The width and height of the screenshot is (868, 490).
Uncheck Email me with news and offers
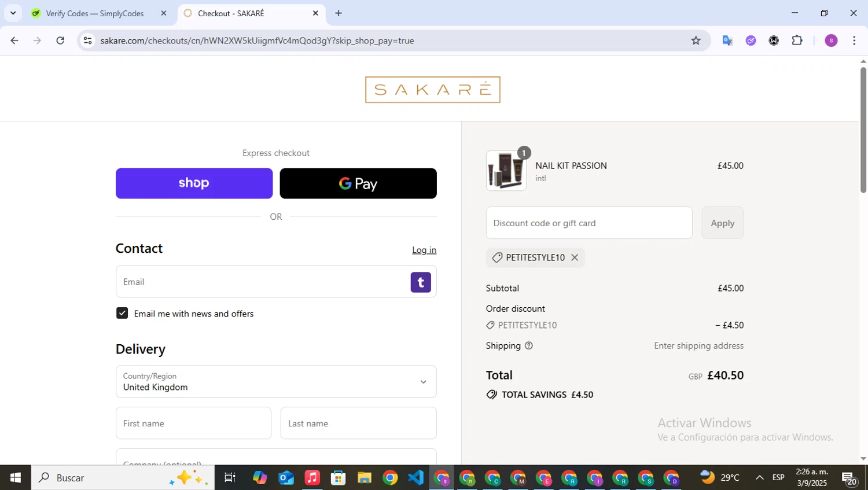point(122,313)
